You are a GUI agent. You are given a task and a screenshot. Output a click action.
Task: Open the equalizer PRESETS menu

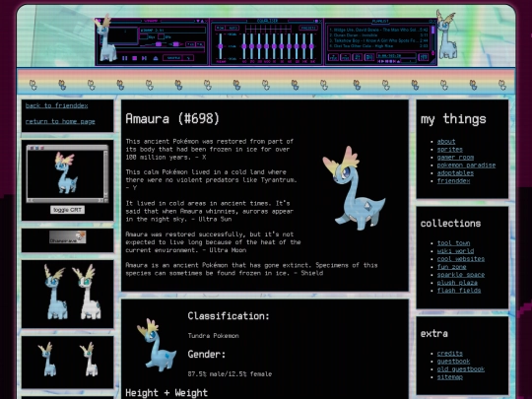tap(308, 28)
